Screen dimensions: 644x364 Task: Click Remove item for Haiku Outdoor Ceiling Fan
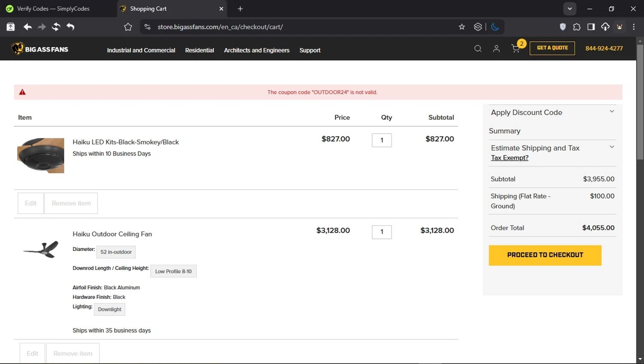click(x=73, y=354)
